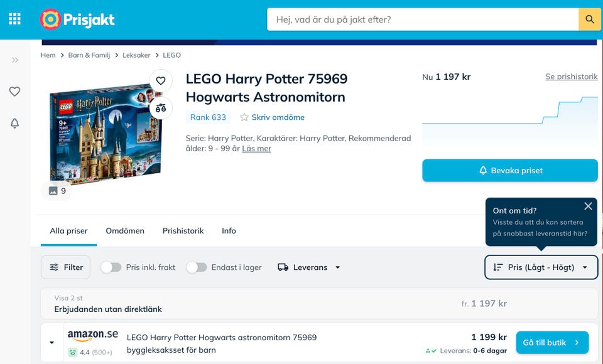The height and width of the screenshot is (364, 603).
Task: Open 'Pris (Lågt - Högt)' sort dropdown
Action: coord(541,267)
